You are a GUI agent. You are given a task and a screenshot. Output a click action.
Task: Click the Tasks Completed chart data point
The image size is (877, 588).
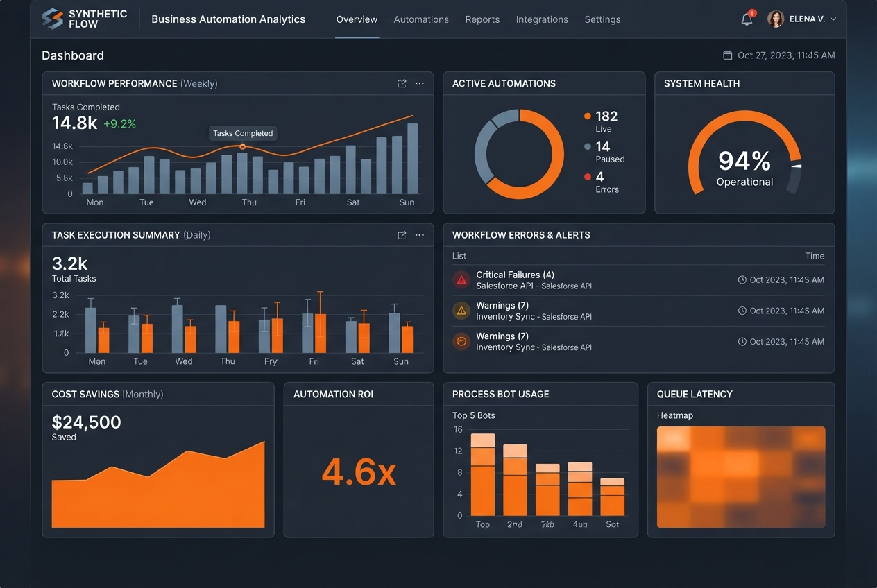pyautogui.click(x=242, y=146)
